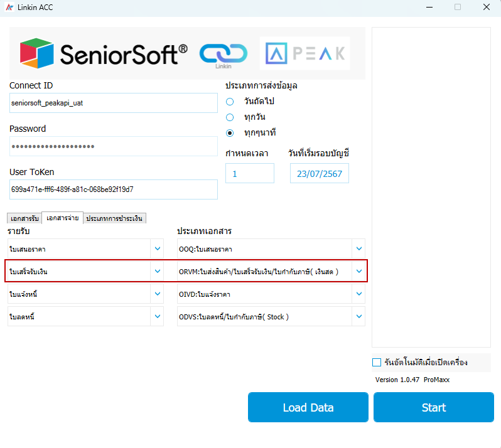Open the ใบลดหนี้ dropdown arrow
Viewport: 501px width, 448px height.
point(158,316)
